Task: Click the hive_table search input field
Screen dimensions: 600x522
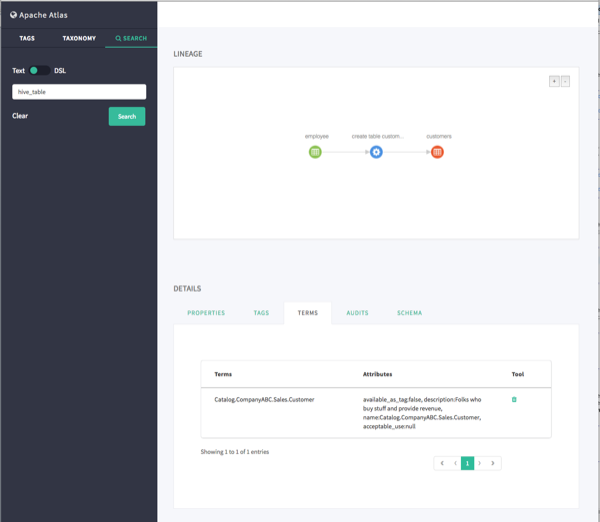Action: click(79, 92)
